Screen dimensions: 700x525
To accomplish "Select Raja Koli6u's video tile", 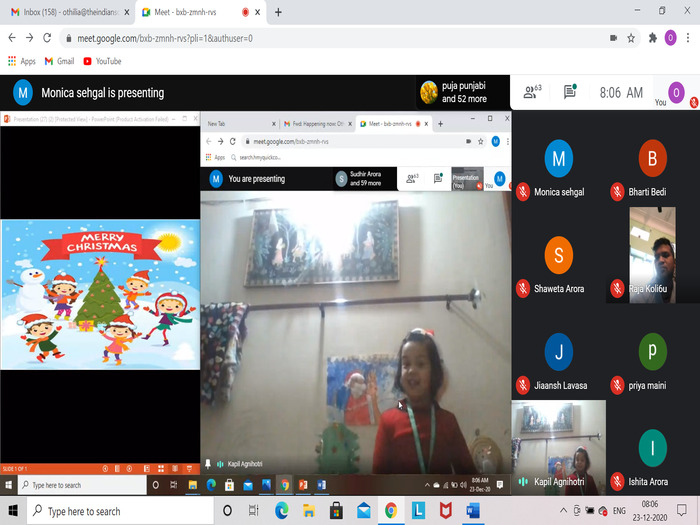I will click(x=652, y=255).
